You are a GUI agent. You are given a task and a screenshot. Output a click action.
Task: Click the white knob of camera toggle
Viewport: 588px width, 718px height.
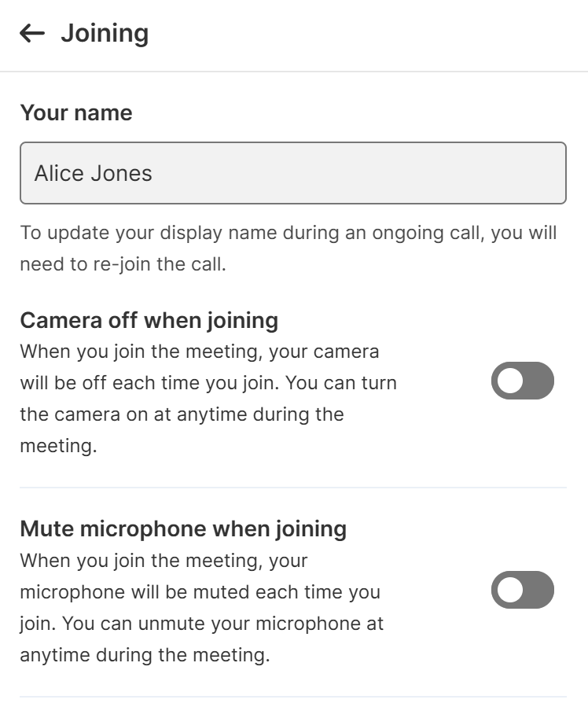(510, 381)
